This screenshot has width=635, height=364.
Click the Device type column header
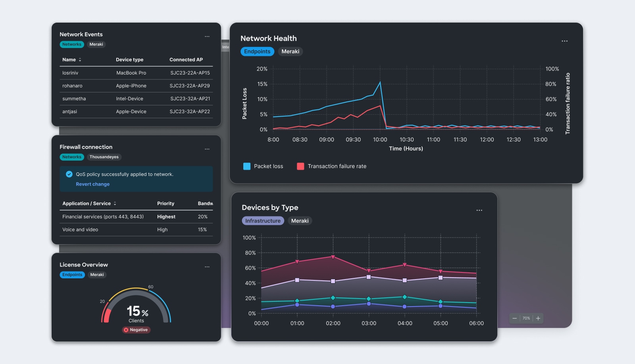point(129,60)
